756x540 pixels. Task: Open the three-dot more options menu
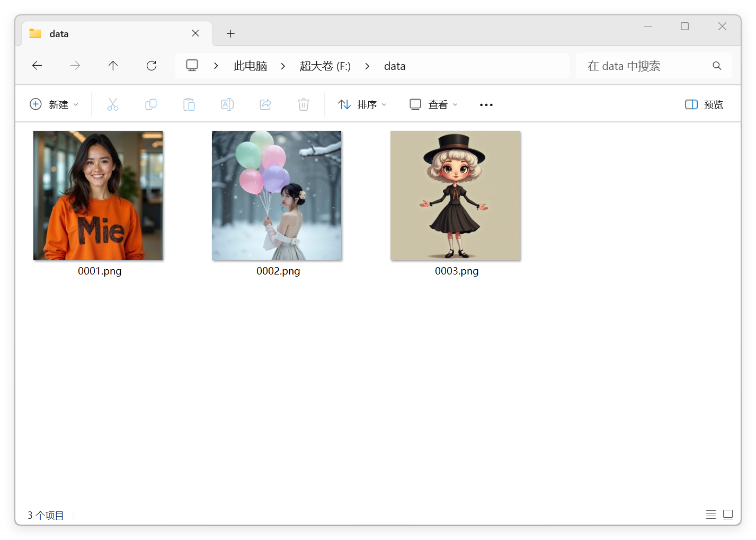point(486,105)
